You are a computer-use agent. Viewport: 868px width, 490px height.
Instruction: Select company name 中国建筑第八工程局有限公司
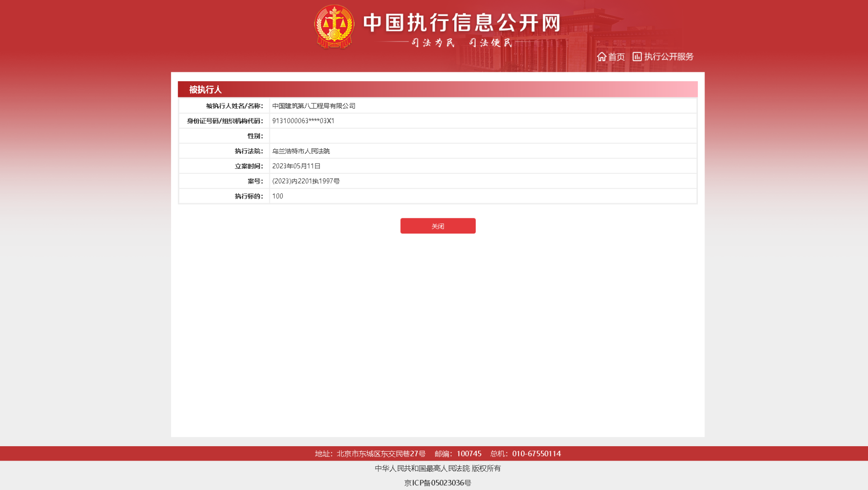click(x=314, y=106)
